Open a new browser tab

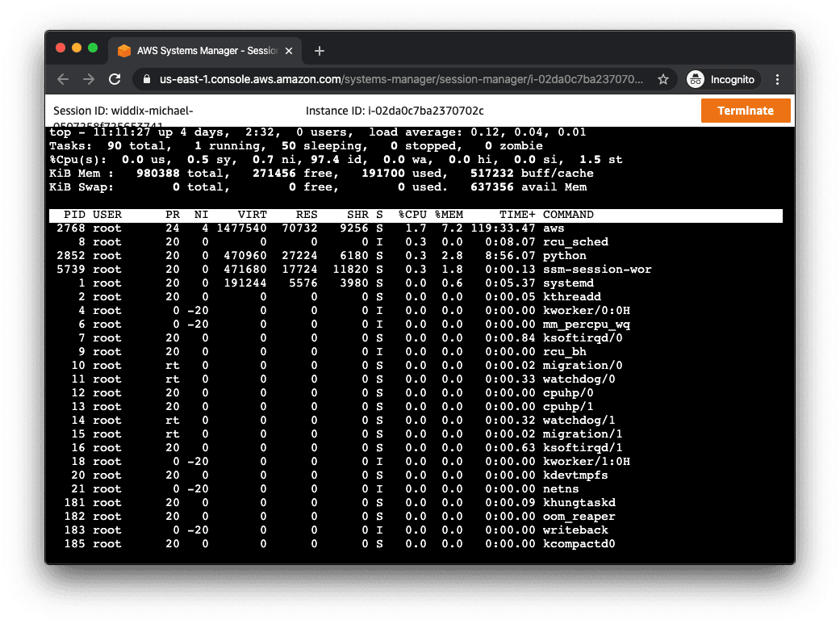tap(319, 51)
